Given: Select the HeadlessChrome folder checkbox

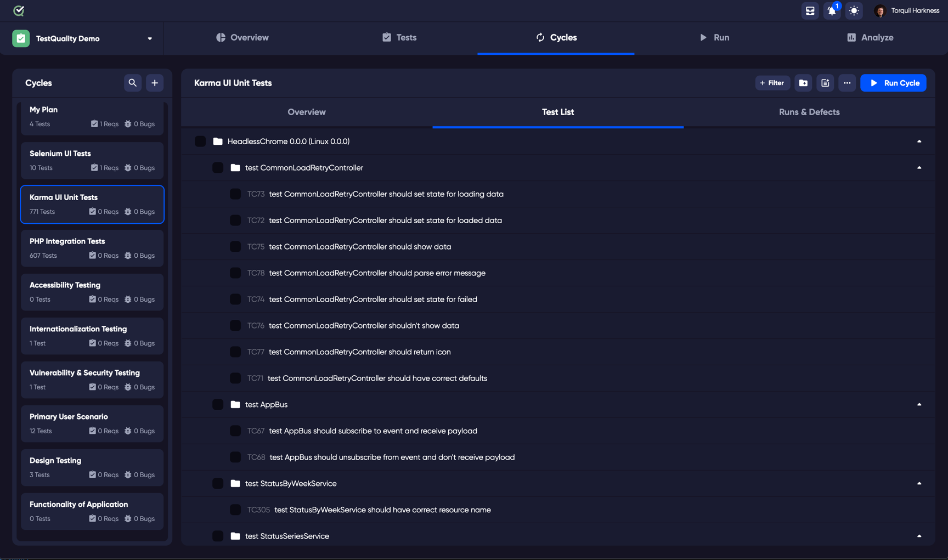Looking at the screenshot, I should click(x=200, y=142).
